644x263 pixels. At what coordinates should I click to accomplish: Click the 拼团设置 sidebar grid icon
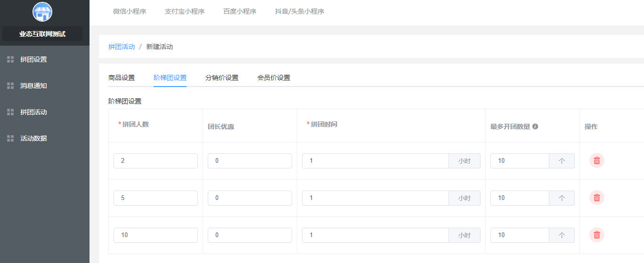pyautogui.click(x=10, y=59)
